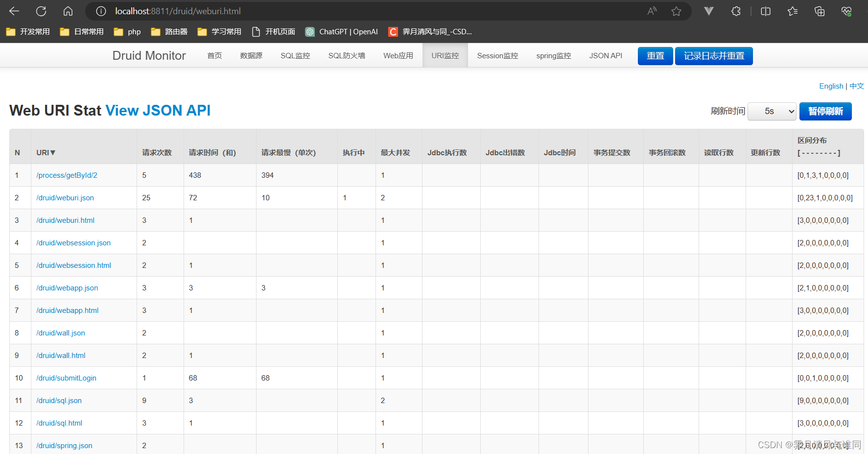Open php bookmark folder
Image resolution: width=868 pixels, height=454 pixels.
click(127, 31)
